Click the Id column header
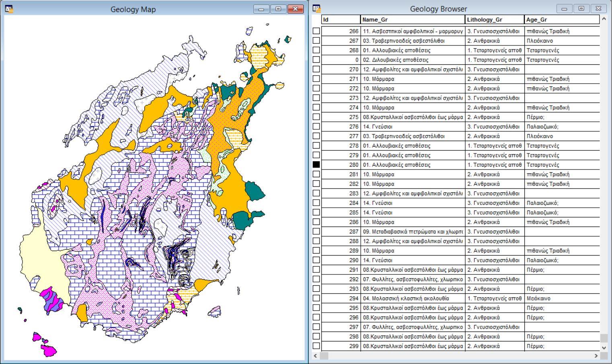The width and height of the screenshot is (612, 364). pos(341,19)
